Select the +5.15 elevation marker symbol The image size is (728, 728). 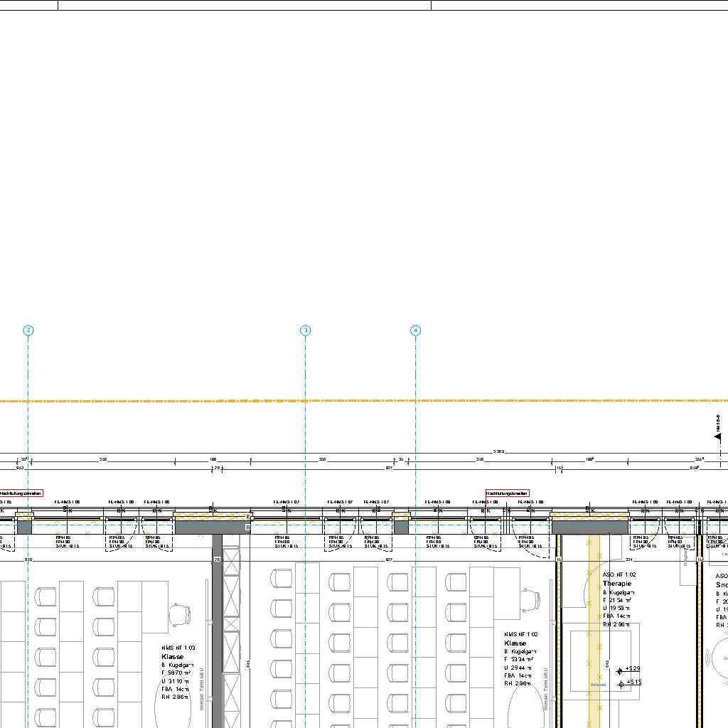(x=621, y=684)
